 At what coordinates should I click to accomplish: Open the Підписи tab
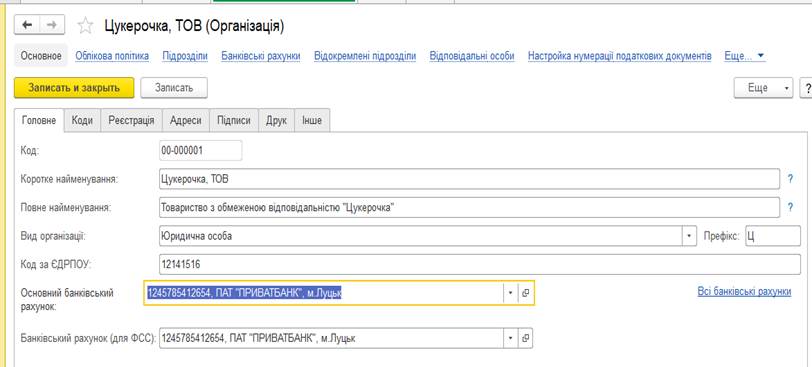tap(234, 121)
